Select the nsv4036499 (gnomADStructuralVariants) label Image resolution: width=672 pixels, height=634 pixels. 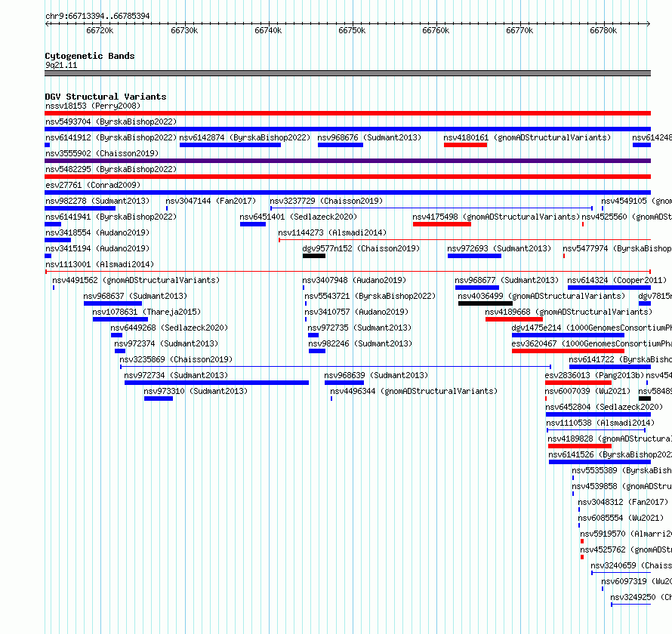(541, 296)
